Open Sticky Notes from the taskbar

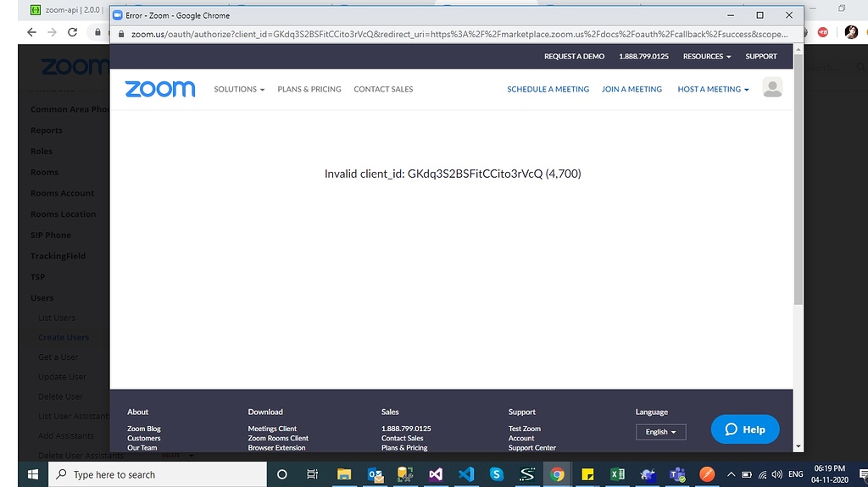coord(587,474)
